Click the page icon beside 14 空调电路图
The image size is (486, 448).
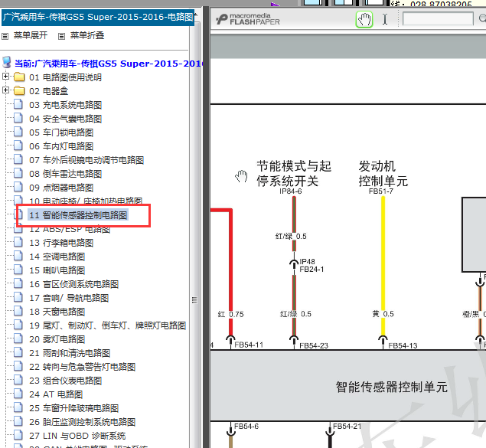click(x=18, y=256)
